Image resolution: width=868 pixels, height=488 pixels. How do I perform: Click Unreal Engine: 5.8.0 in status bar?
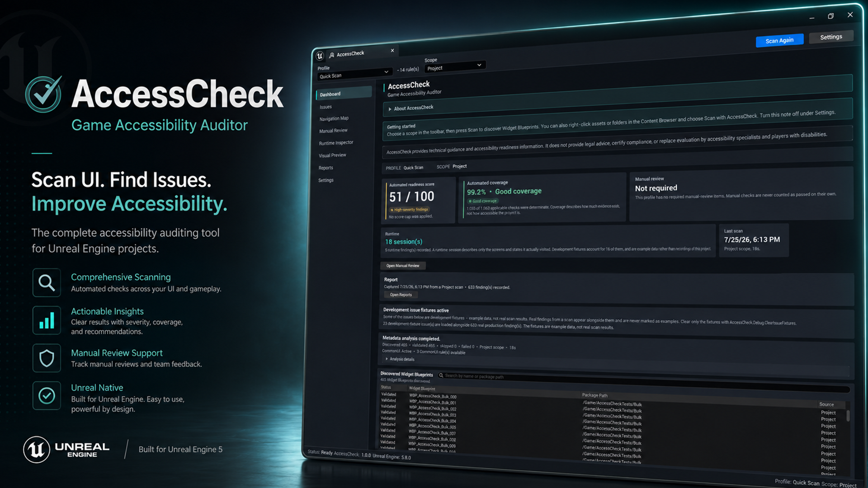pos(392,456)
